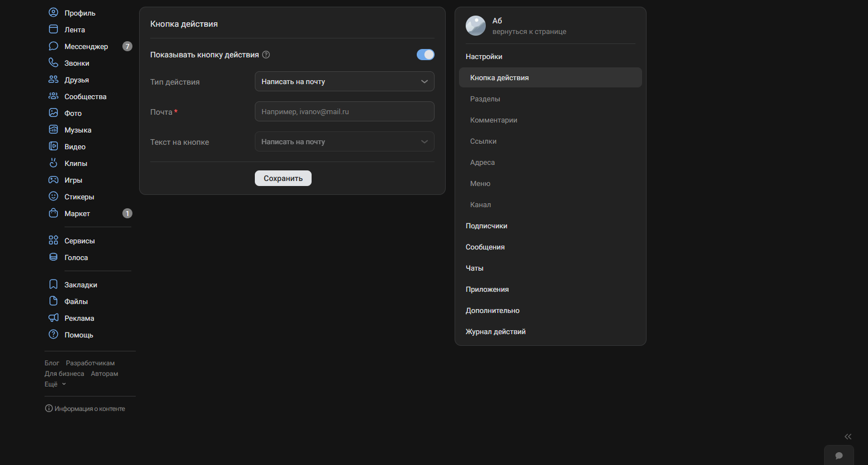This screenshot has height=465, width=868.
Task: Click the Музыка music icon
Action: (53, 129)
